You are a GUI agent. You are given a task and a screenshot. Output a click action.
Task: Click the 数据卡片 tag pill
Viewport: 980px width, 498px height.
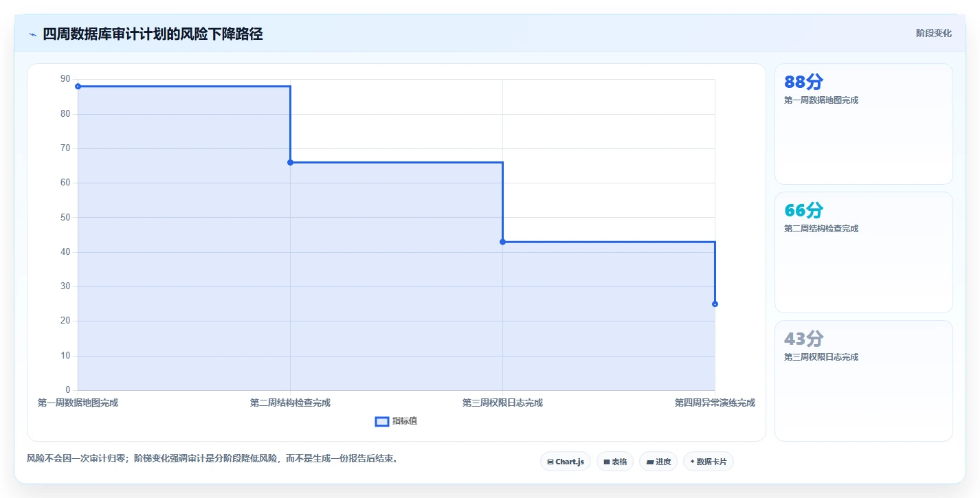coord(709,462)
